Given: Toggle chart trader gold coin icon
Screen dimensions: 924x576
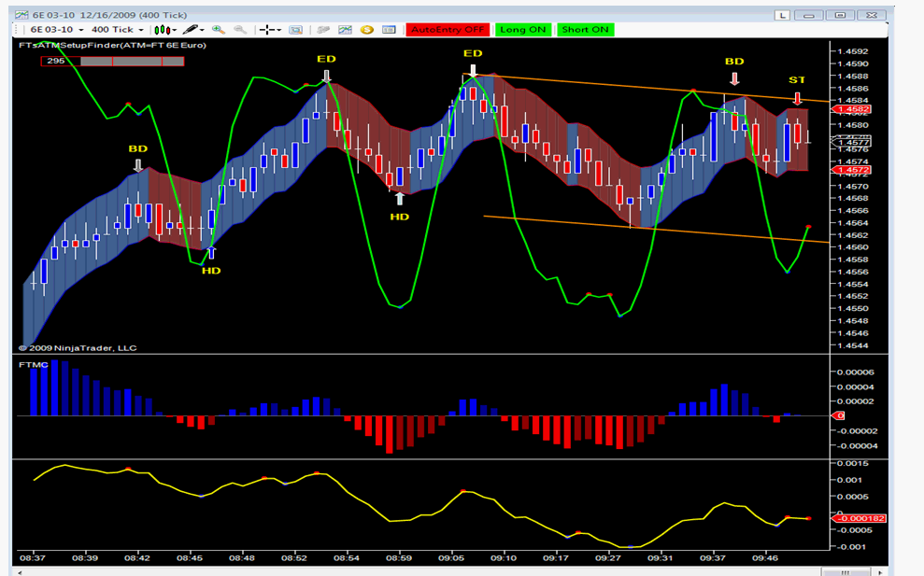Looking at the screenshot, I should [366, 30].
